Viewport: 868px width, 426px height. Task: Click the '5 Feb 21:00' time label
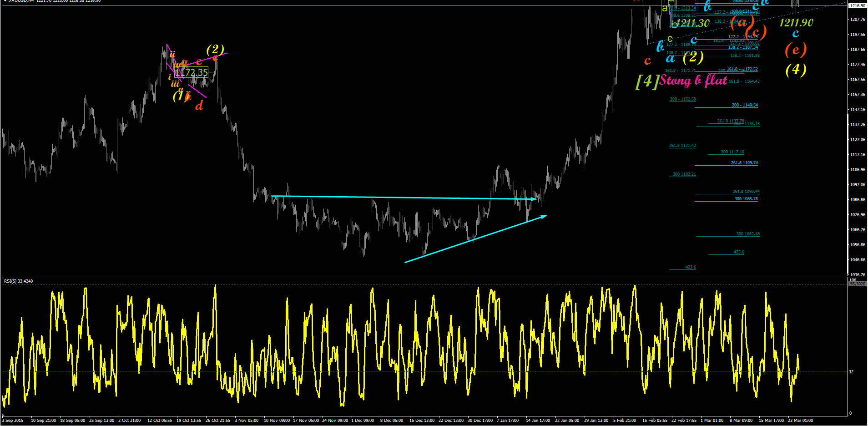625,421
